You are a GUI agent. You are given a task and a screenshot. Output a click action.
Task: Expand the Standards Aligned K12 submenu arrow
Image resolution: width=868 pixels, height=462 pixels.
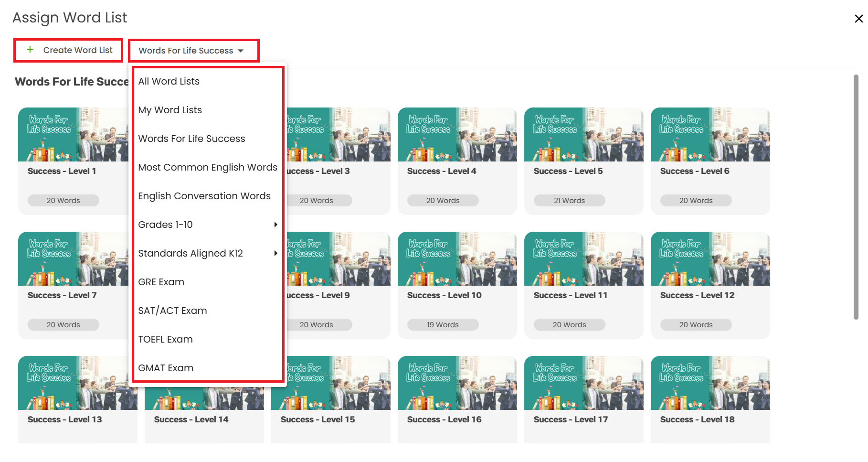tap(275, 253)
